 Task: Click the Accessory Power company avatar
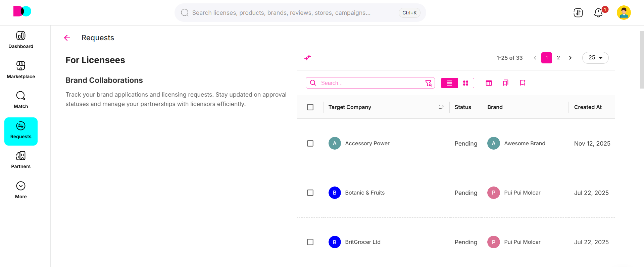click(x=335, y=143)
